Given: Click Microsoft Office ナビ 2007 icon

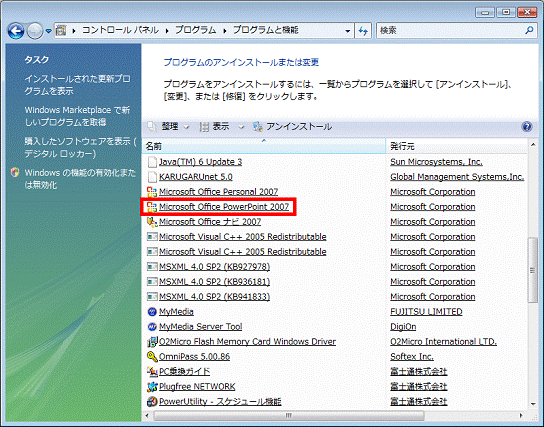Looking at the screenshot, I should [152, 222].
